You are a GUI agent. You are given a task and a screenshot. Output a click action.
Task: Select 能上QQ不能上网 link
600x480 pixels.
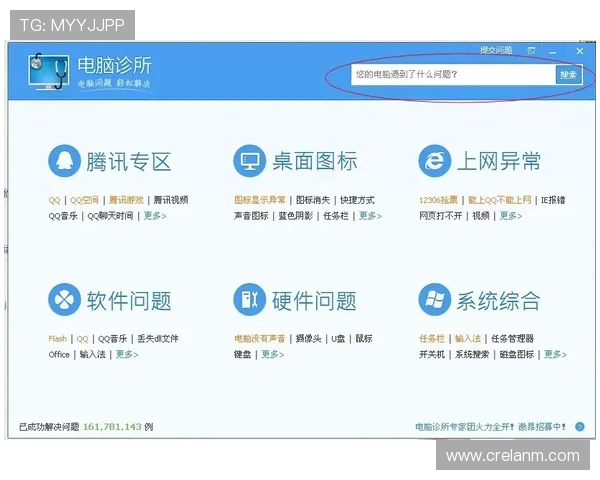coord(499,200)
